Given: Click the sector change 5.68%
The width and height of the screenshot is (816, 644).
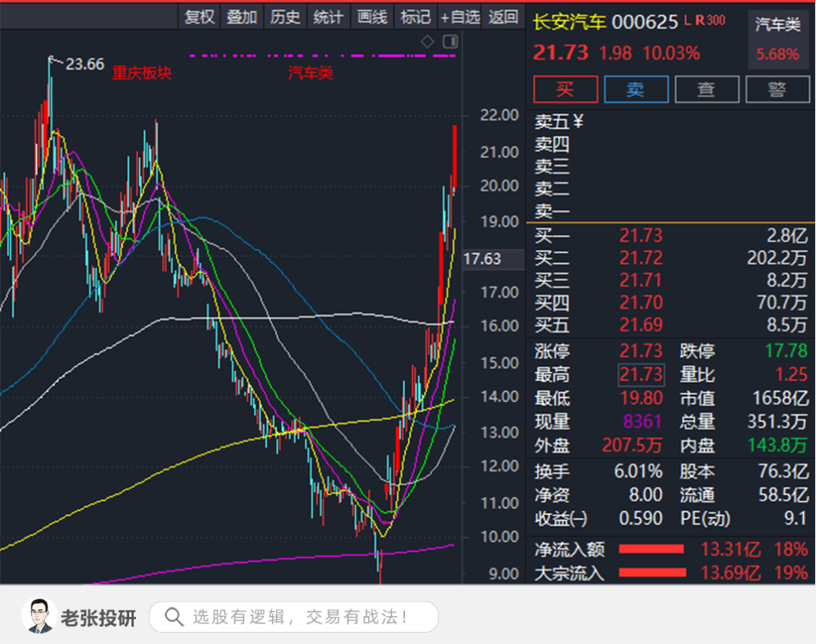Looking at the screenshot, I should tap(777, 54).
